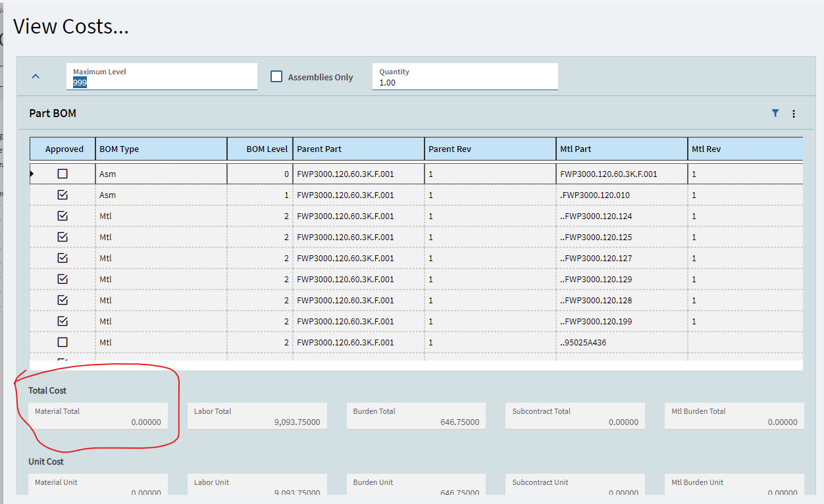824x504 pixels.
Task: Click the Approved column header
Action: [x=64, y=149]
